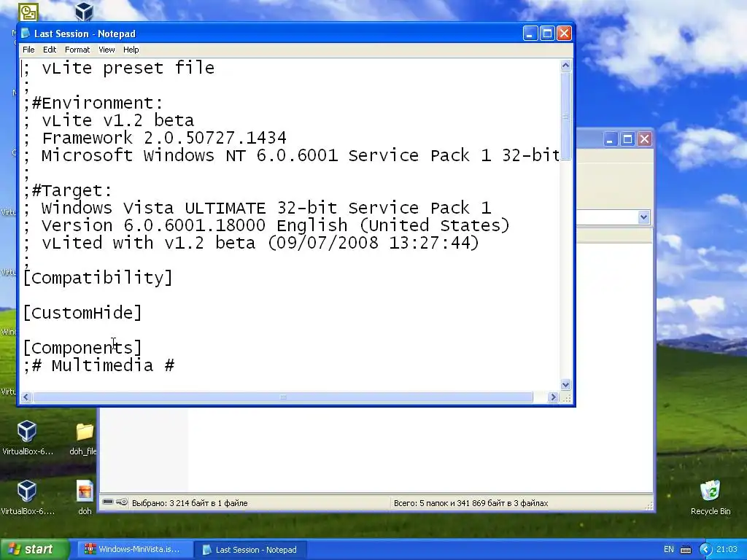Open the Edit menu in Notepad
The image size is (747, 560).
point(50,50)
